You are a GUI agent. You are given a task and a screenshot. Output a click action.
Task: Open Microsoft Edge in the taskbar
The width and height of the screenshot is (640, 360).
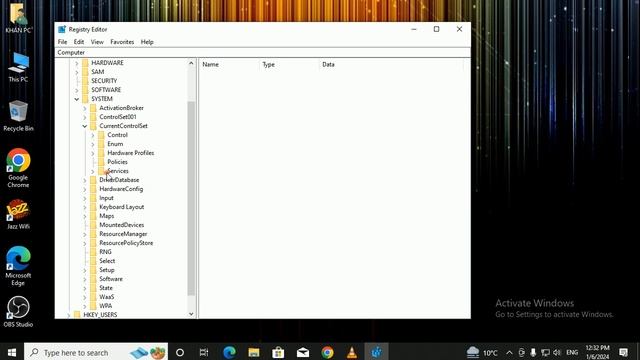(x=229, y=352)
